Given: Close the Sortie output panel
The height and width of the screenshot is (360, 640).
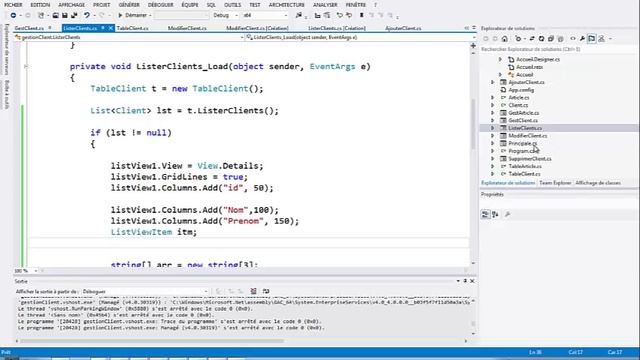Looking at the screenshot, I should tap(472, 281).
